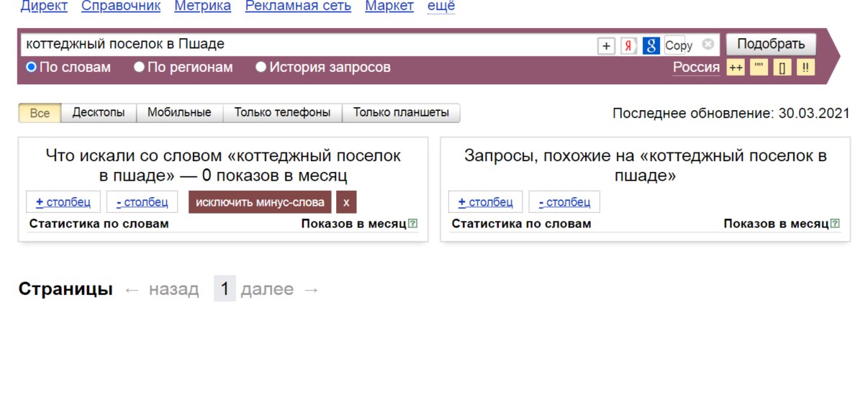868x400 pixels.
Task: Click the назад pagination link
Action: coord(173,289)
